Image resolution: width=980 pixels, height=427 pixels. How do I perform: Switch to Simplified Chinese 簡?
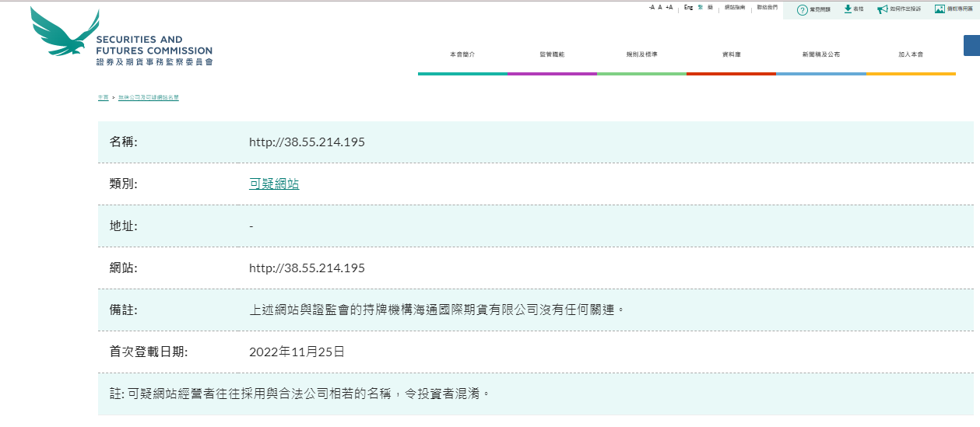(x=710, y=7)
